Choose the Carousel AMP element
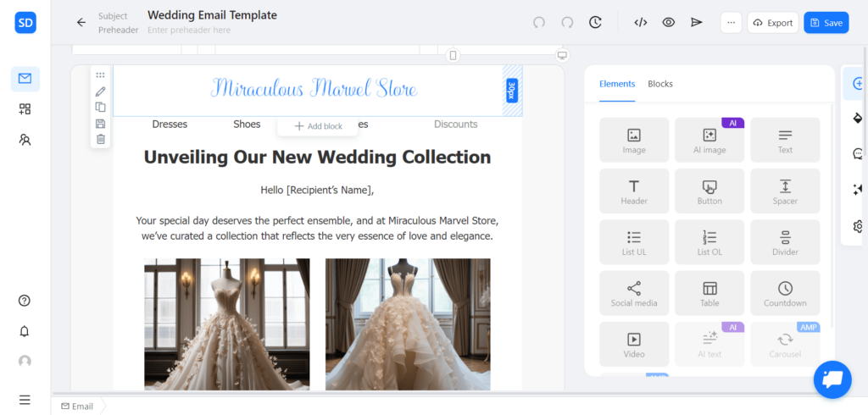This screenshot has height=415, width=868. pyautogui.click(x=785, y=344)
